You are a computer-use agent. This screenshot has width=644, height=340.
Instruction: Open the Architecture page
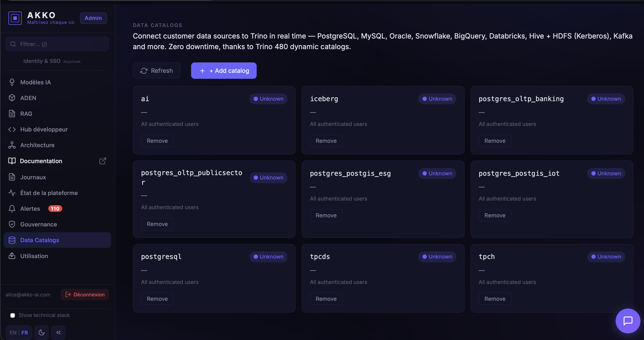(x=57, y=145)
